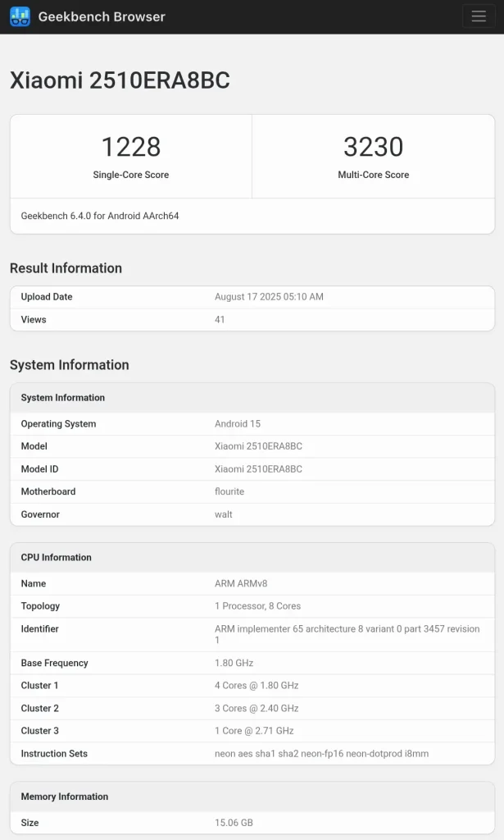Click the Governor value walt
Image resolution: width=504 pixels, height=840 pixels.
coord(224,514)
